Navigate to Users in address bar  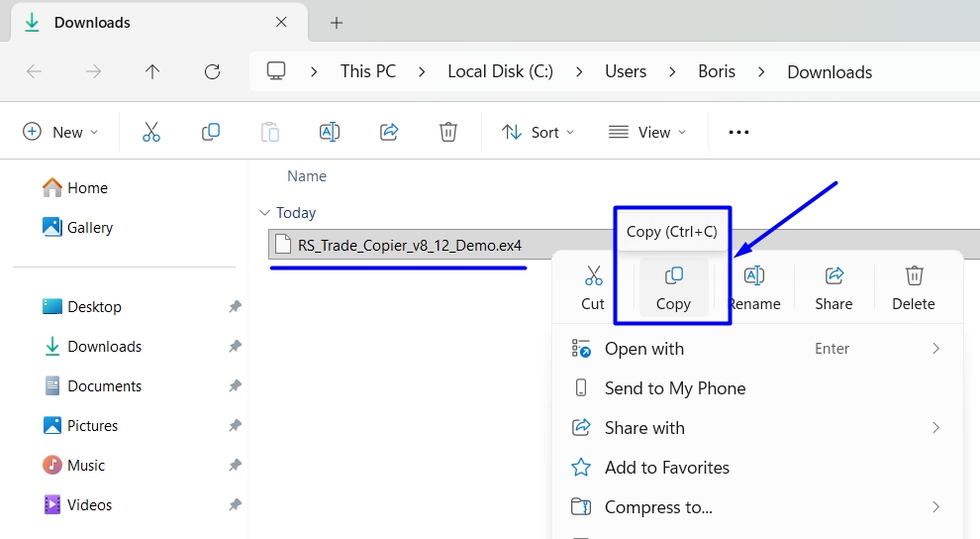coord(626,71)
